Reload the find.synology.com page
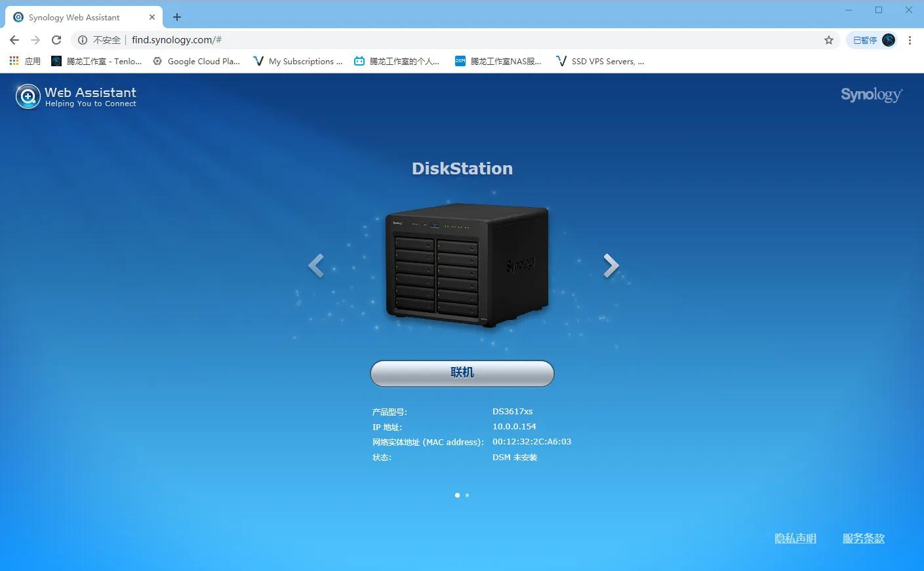The image size is (924, 571). click(x=56, y=40)
